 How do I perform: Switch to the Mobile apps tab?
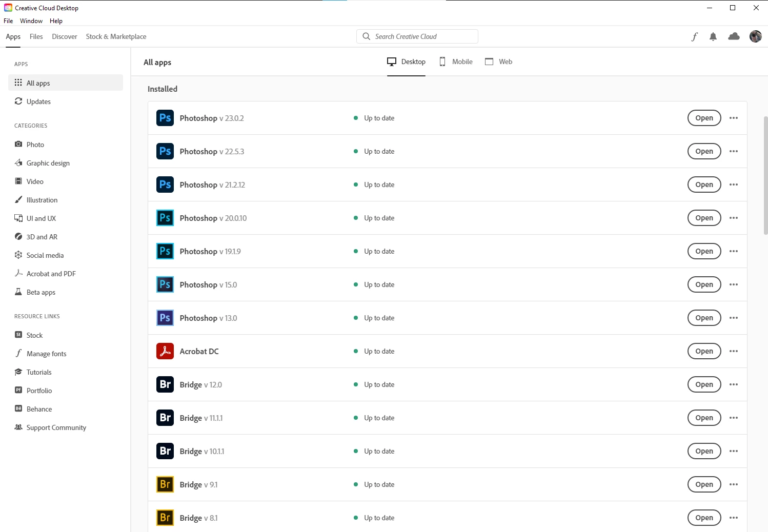[456, 62]
